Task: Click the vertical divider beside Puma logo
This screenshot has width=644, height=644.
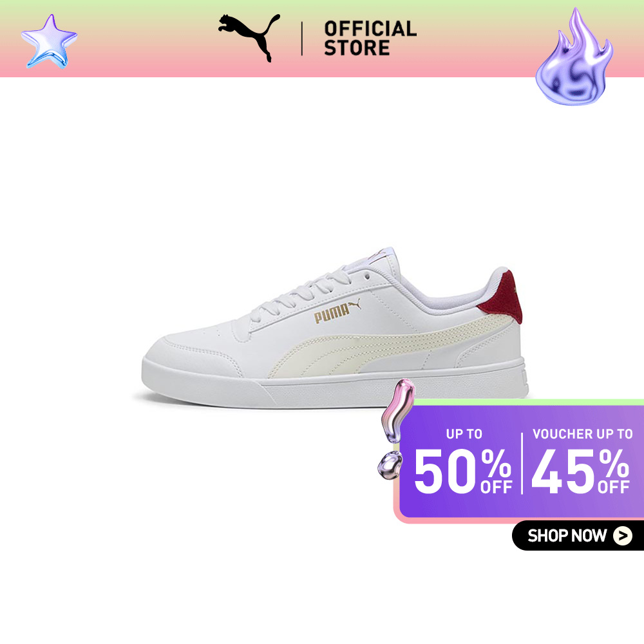Action: click(302, 39)
